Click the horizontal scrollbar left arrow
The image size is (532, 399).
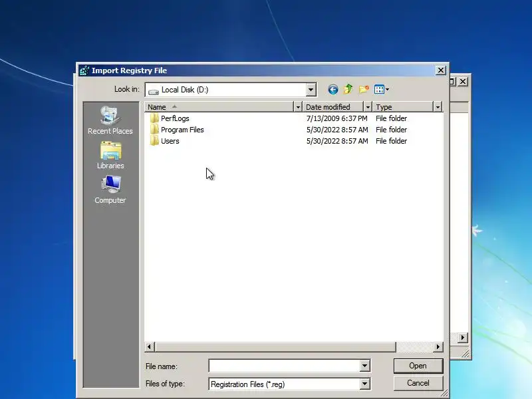tap(149, 346)
